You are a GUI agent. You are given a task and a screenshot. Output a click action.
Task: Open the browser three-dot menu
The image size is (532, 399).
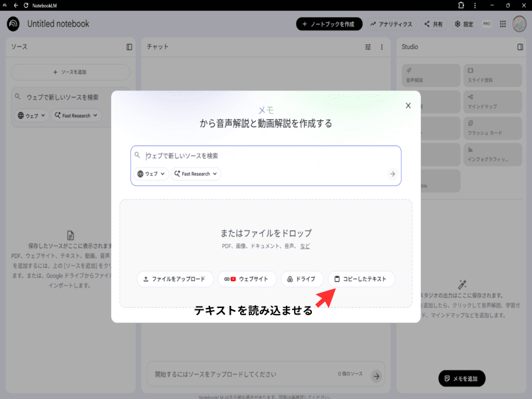pyautogui.click(x=475, y=5)
